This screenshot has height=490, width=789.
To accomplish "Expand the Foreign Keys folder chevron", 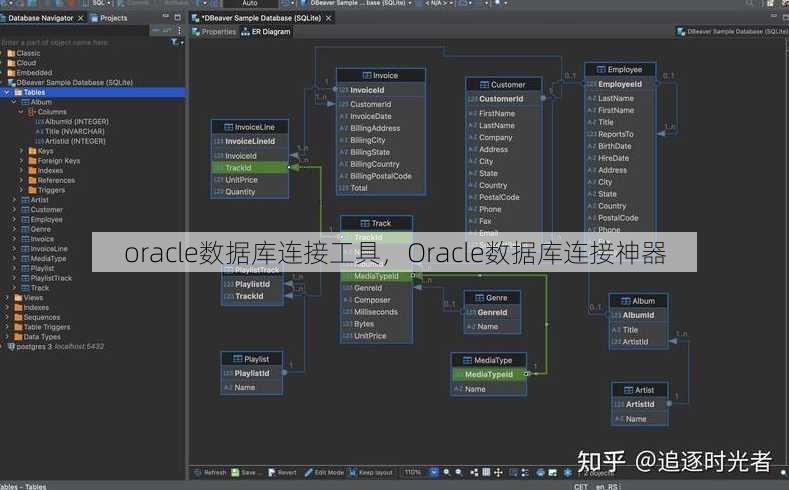I will [x=21, y=161].
